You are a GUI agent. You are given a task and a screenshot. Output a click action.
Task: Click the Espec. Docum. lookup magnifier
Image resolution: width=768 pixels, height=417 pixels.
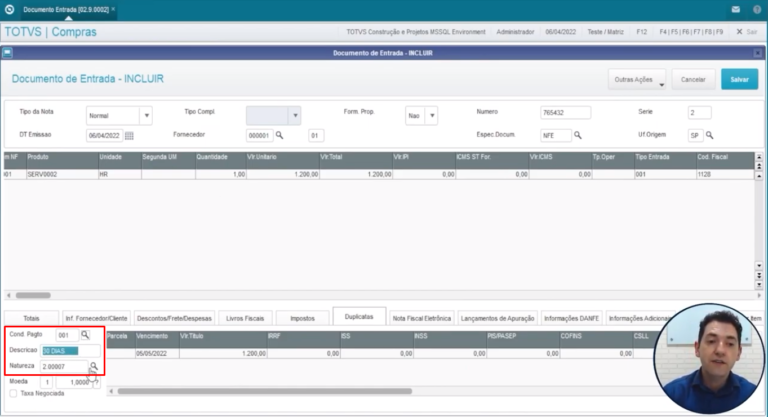(577, 135)
